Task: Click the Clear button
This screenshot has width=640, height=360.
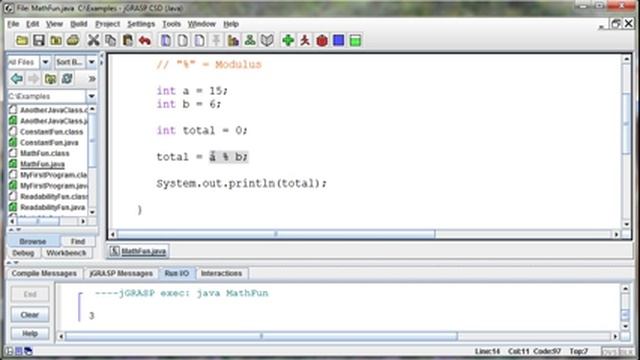Action: (30, 315)
